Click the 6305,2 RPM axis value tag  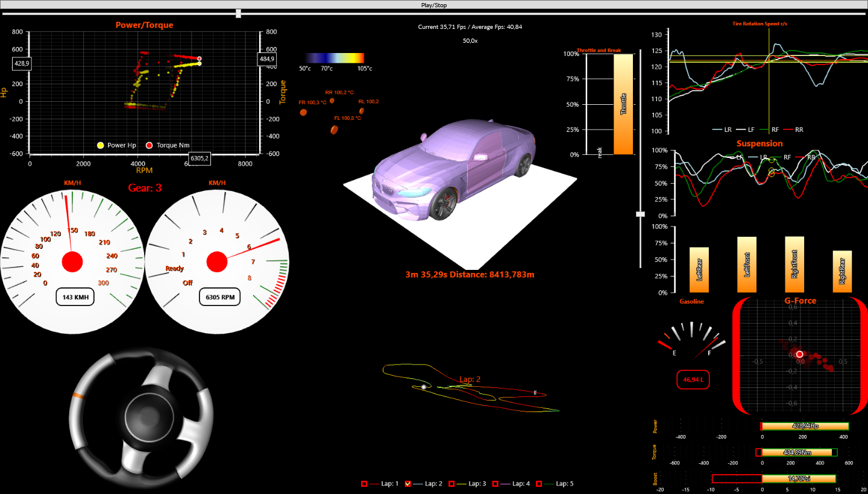coord(199,158)
